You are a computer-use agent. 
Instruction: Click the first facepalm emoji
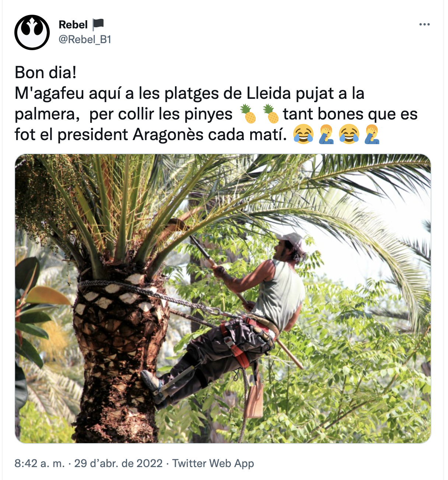[x=326, y=134]
